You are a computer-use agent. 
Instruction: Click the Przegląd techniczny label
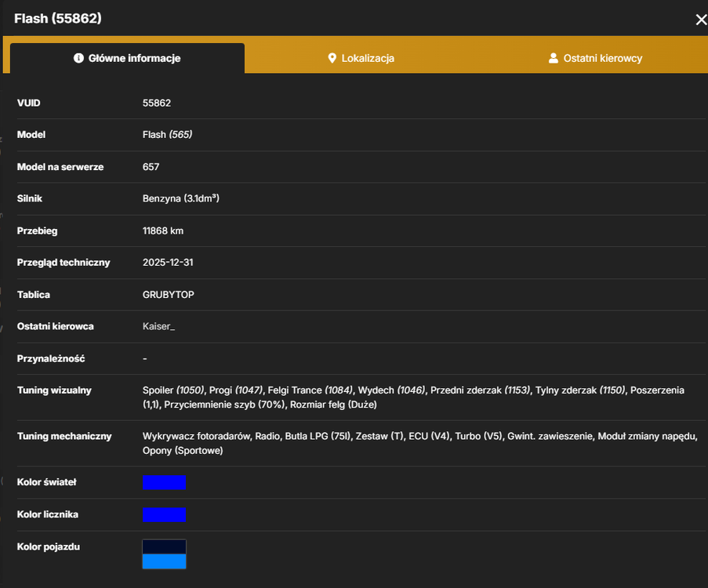pyautogui.click(x=64, y=263)
